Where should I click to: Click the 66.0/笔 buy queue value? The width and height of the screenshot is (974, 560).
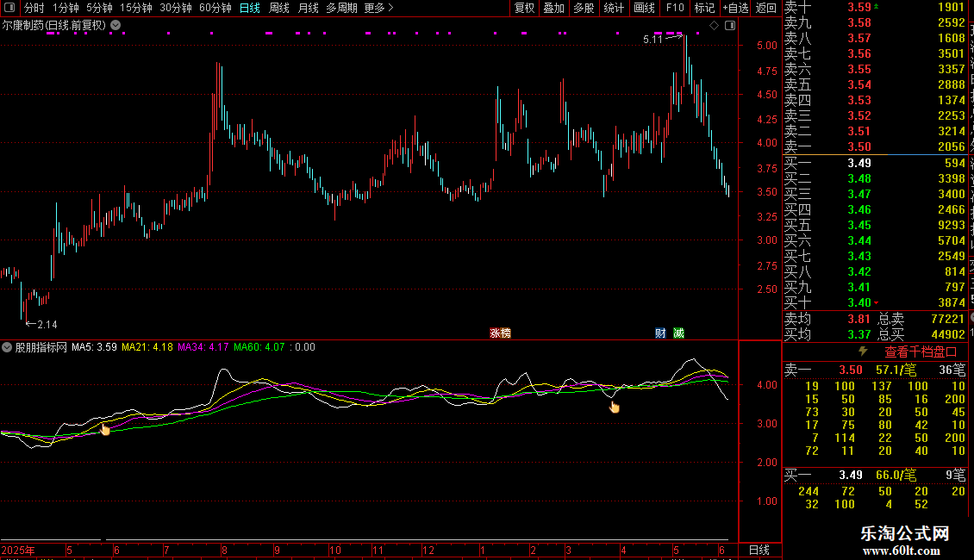coord(896,475)
